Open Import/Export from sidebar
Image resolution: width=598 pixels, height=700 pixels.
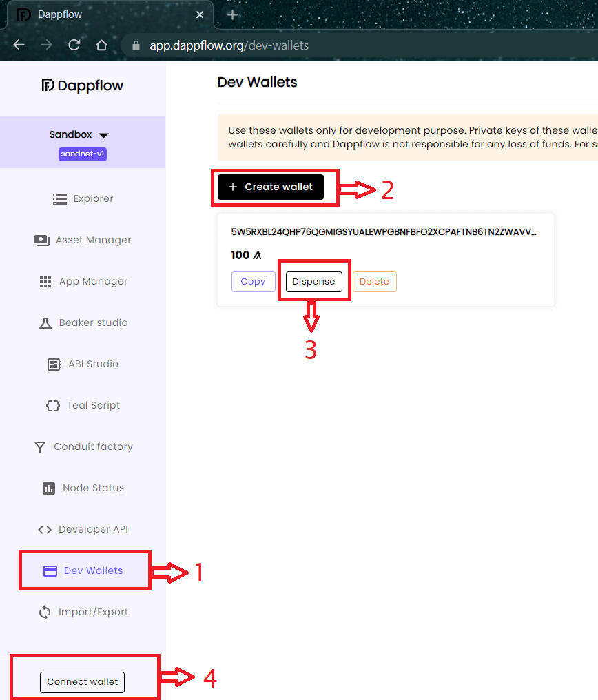[93, 612]
